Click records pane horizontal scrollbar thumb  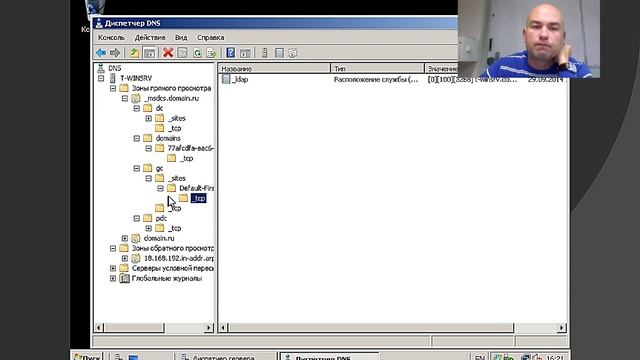click(371, 327)
